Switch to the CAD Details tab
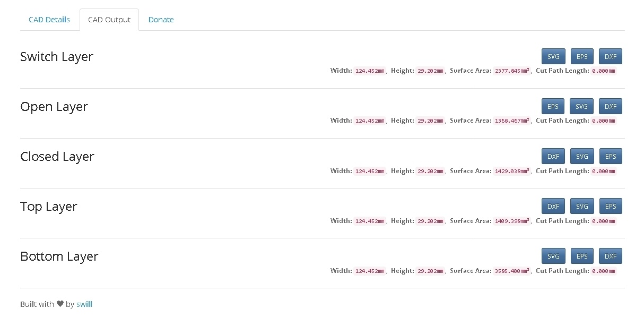 (49, 20)
